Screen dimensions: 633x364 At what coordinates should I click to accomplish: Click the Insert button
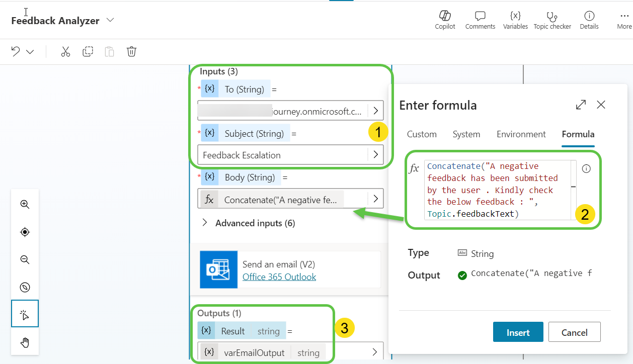[x=518, y=332]
